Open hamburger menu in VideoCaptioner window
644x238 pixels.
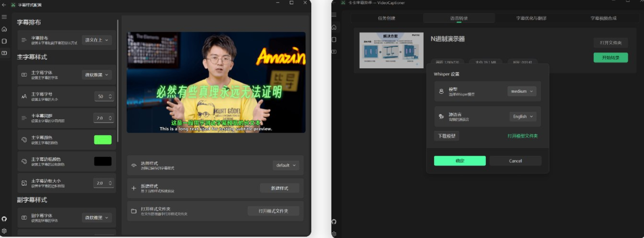click(334, 15)
